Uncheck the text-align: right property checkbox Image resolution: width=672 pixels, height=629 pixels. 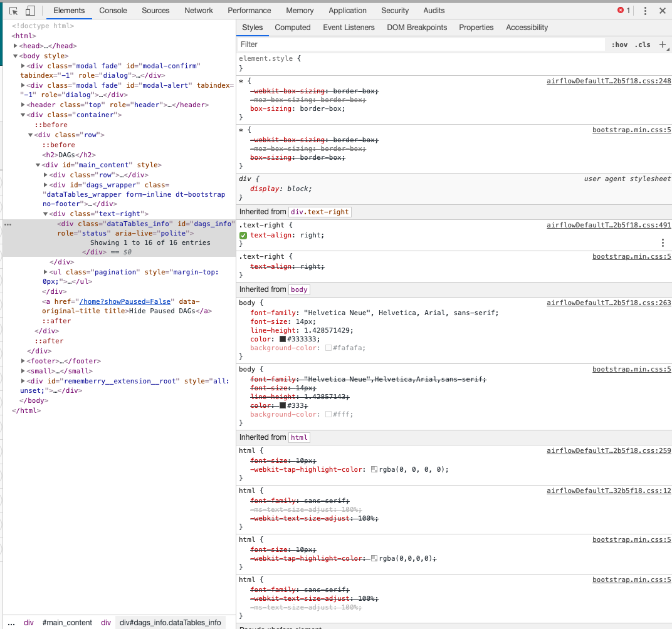point(243,236)
